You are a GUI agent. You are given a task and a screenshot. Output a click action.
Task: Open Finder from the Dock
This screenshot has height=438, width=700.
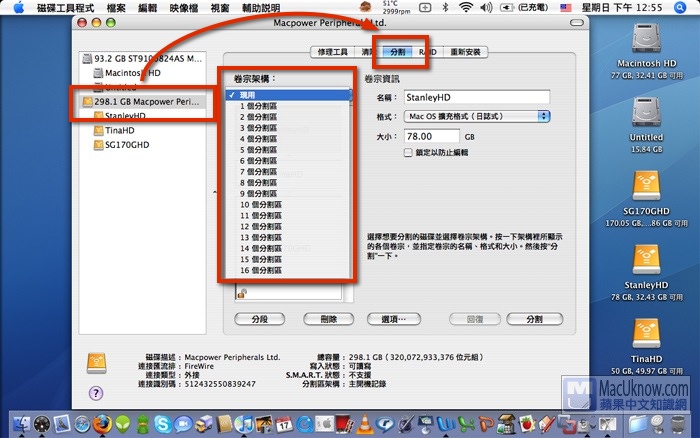[21, 424]
